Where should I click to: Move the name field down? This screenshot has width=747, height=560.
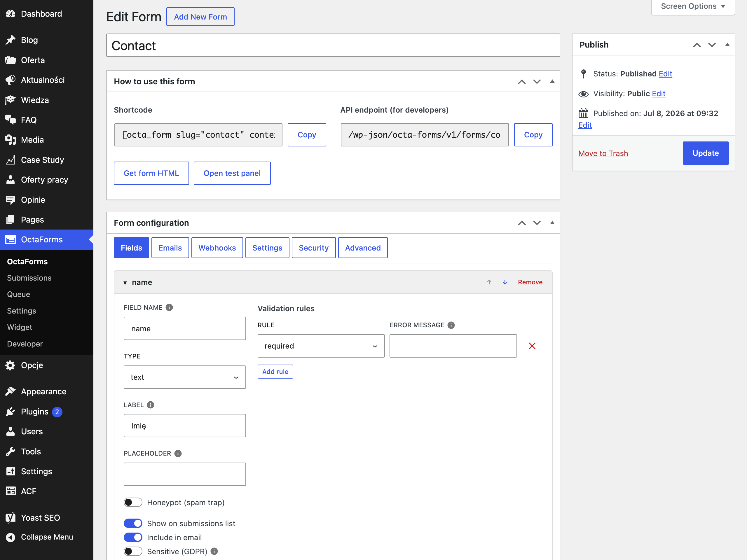(505, 282)
